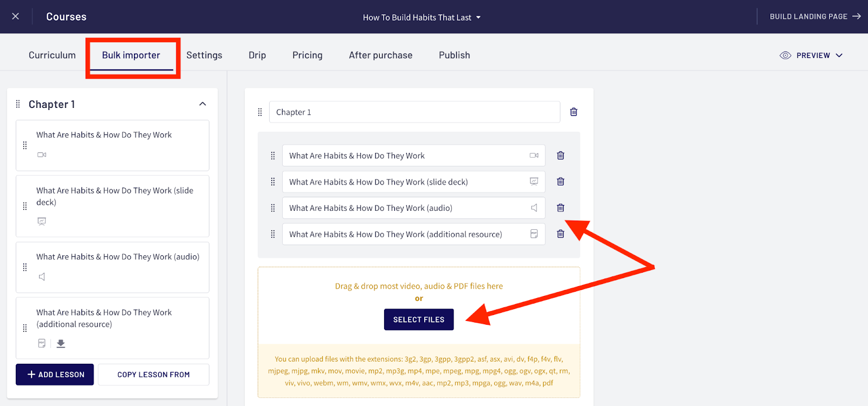
Task: Select the Bulk importer tab
Action: pos(131,55)
